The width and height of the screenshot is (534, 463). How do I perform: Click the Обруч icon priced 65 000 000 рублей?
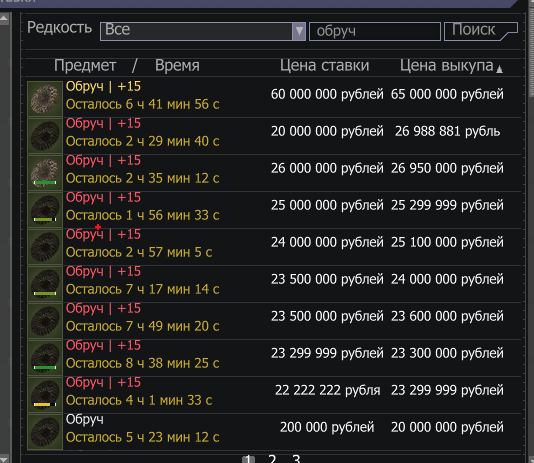coord(45,99)
